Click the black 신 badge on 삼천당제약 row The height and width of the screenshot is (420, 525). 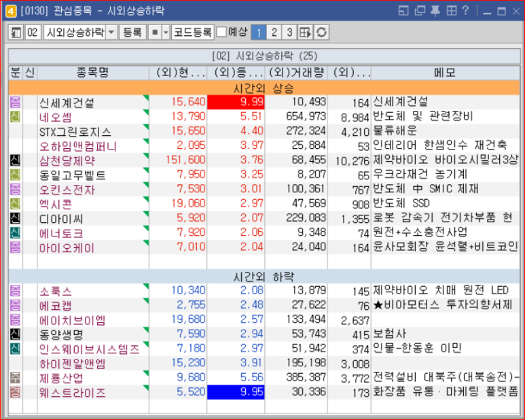[x=15, y=160]
